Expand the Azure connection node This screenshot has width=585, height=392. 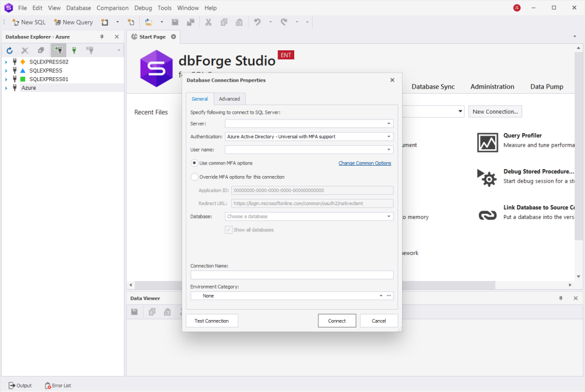pyautogui.click(x=6, y=88)
